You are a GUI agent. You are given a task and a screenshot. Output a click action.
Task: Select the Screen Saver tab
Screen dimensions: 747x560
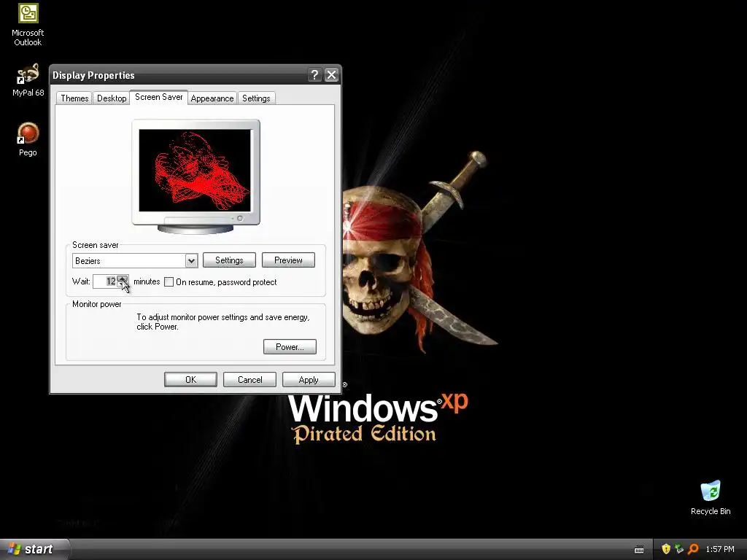[x=158, y=97]
